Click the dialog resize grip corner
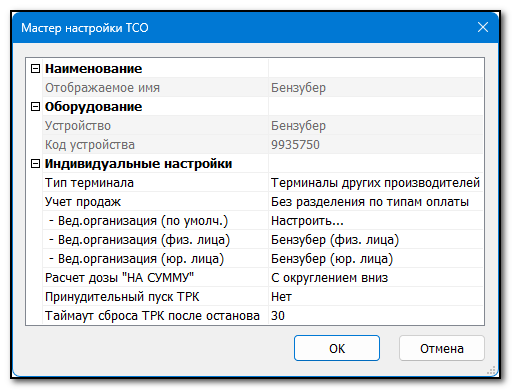The image size is (512, 390). [492, 370]
